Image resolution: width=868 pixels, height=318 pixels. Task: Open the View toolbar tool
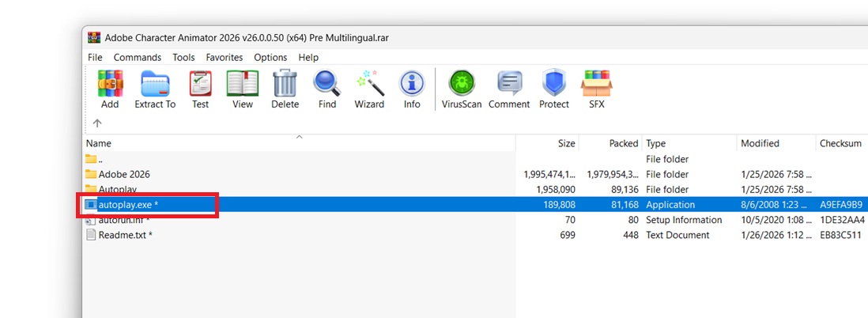tap(243, 83)
